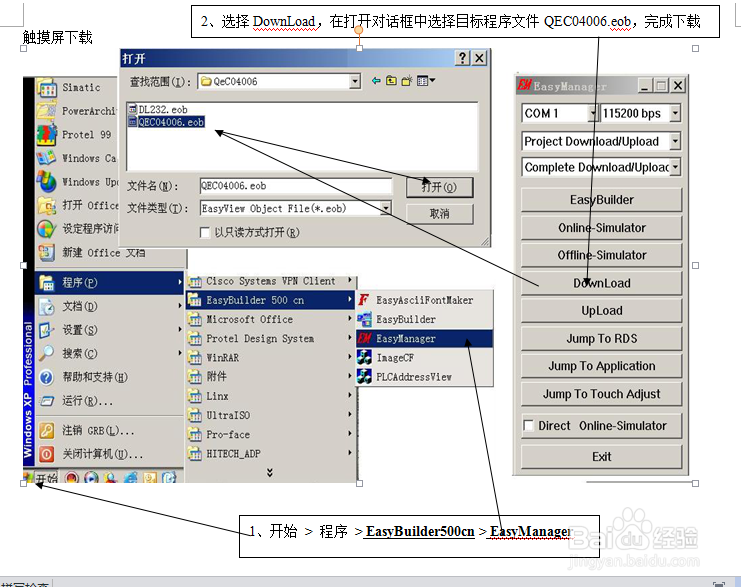Click the Open Office document icon

point(47,206)
